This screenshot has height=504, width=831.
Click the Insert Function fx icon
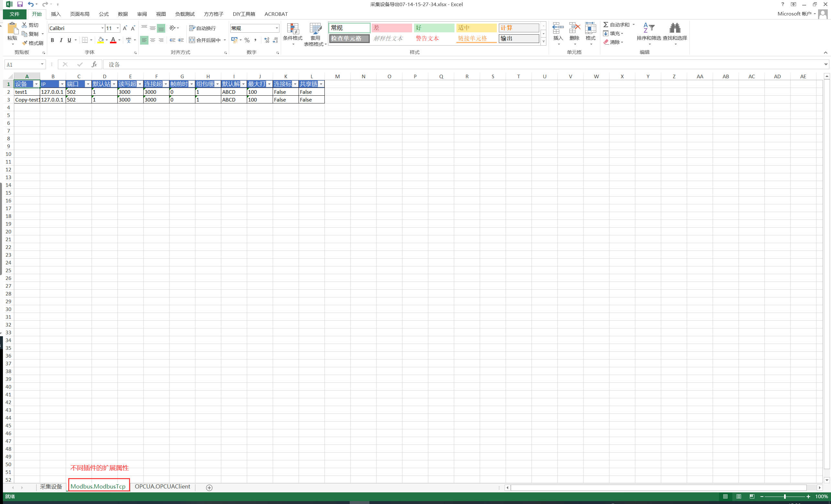click(x=94, y=64)
